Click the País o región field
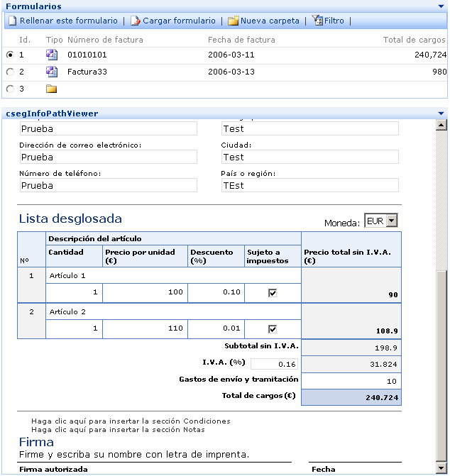Image resolution: width=450 pixels, height=476 pixels. click(310, 185)
